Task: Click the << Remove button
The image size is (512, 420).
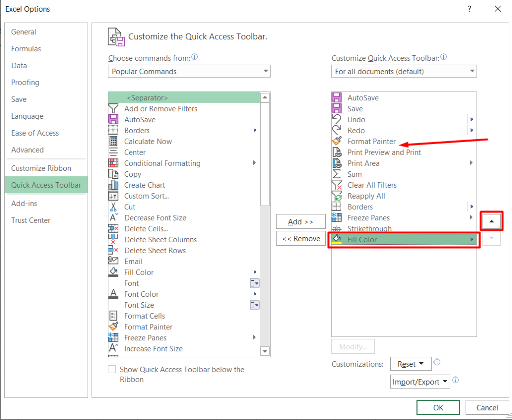Action: [x=300, y=238]
